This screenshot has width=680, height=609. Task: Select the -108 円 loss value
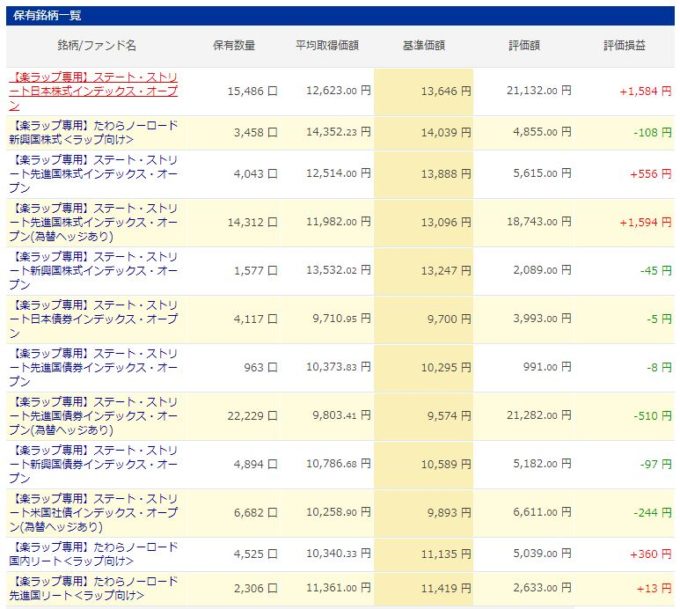tap(653, 132)
